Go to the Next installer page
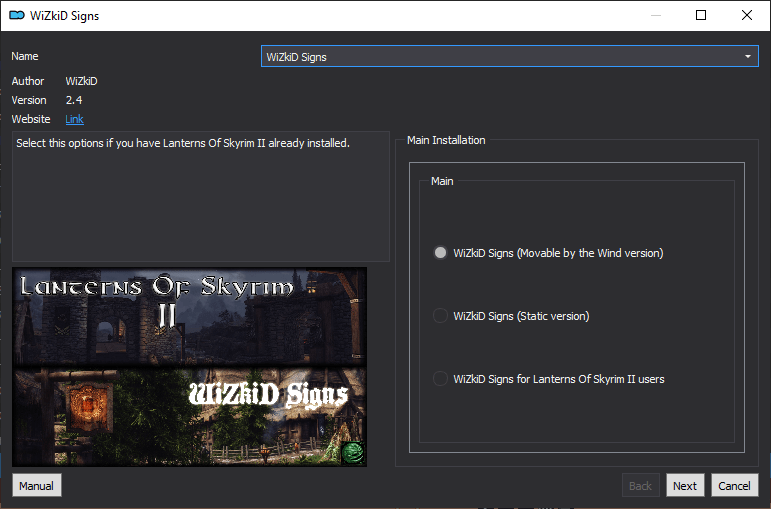This screenshot has width=771, height=509. click(685, 485)
